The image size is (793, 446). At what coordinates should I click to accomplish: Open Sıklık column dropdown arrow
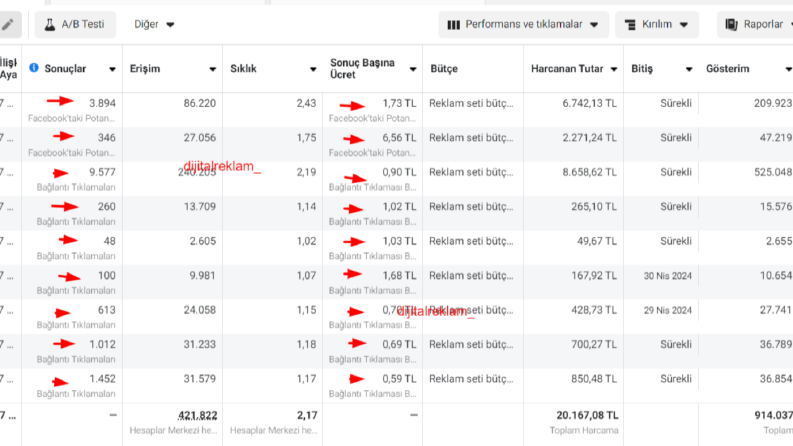tap(313, 69)
